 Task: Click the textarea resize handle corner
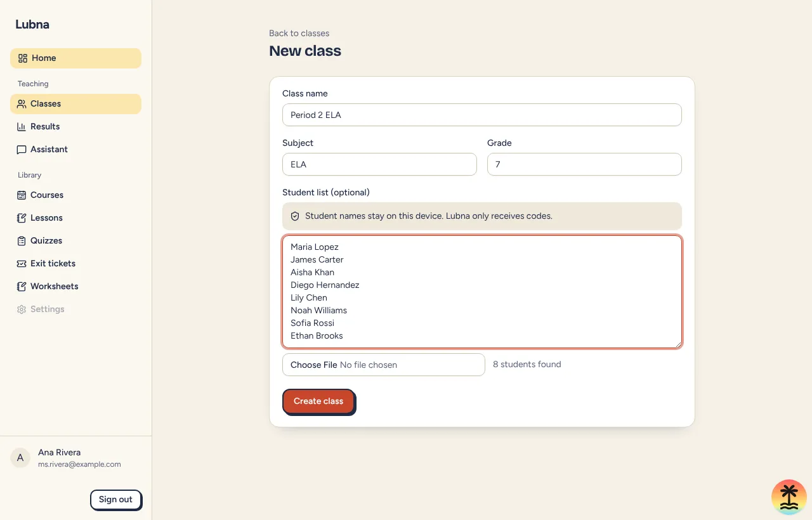[678, 344]
